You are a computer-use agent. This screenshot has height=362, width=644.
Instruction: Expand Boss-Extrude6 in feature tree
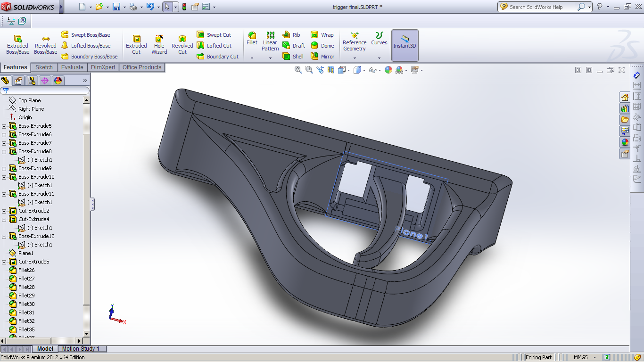(4, 134)
